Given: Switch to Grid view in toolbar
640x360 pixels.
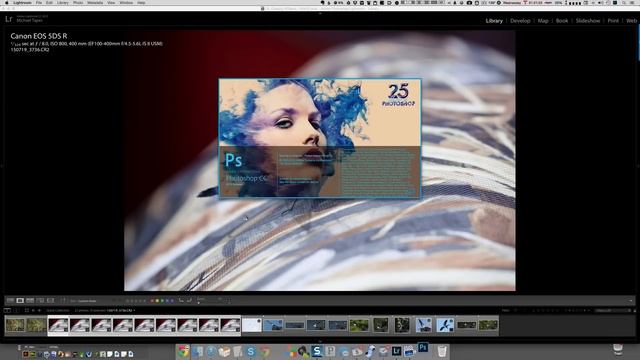Looking at the screenshot, I should click(10, 300).
